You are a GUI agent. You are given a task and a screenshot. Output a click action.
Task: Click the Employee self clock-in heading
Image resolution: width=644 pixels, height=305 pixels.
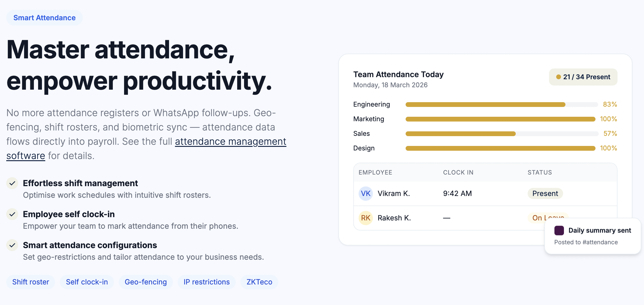point(69,214)
